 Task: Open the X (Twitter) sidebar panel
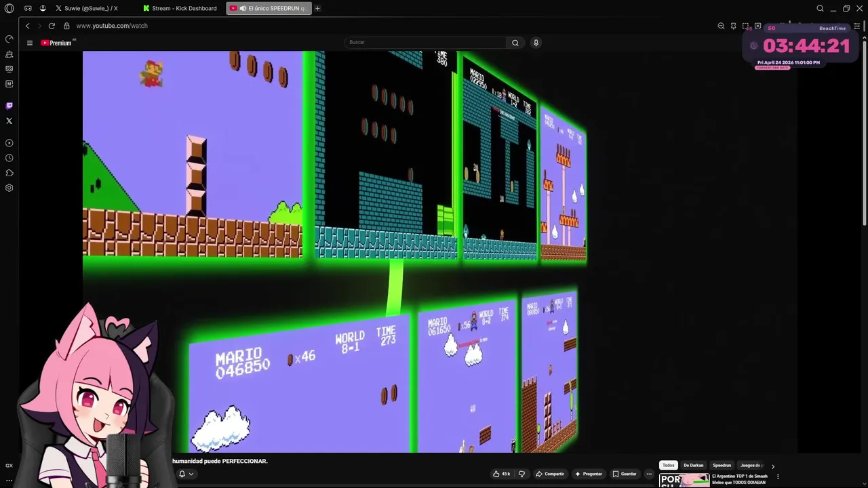[x=9, y=121]
